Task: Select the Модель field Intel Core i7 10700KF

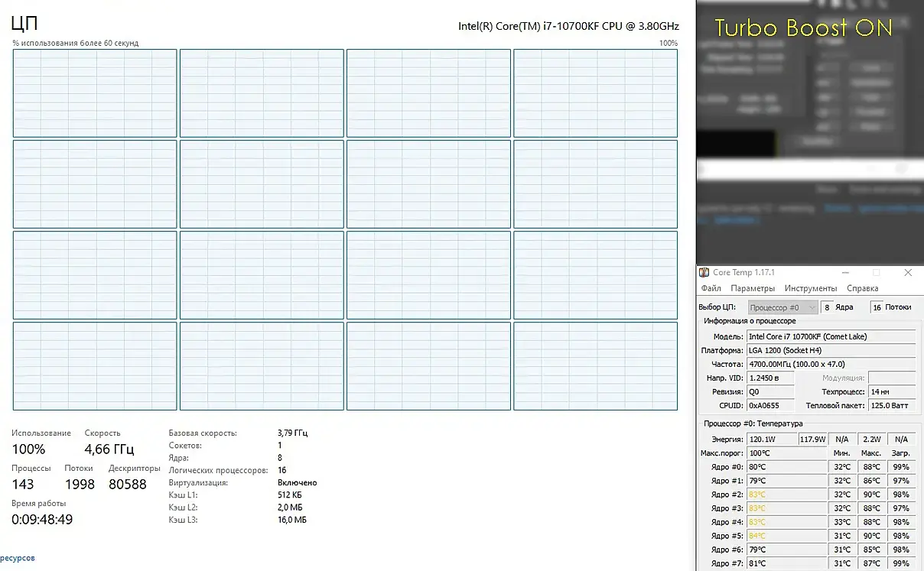Action: click(x=831, y=336)
